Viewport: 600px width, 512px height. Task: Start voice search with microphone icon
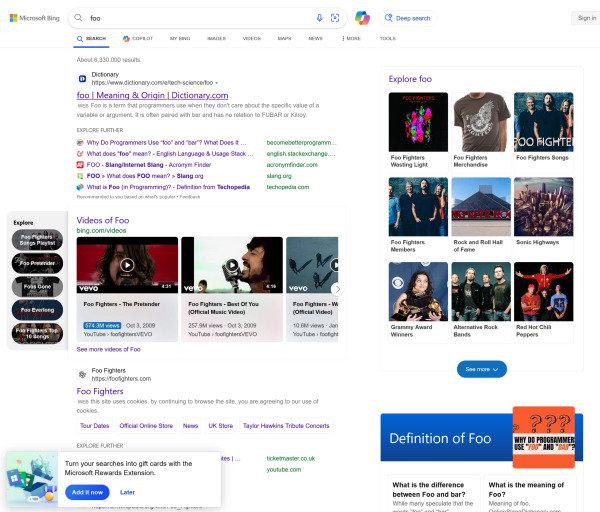click(x=320, y=18)
